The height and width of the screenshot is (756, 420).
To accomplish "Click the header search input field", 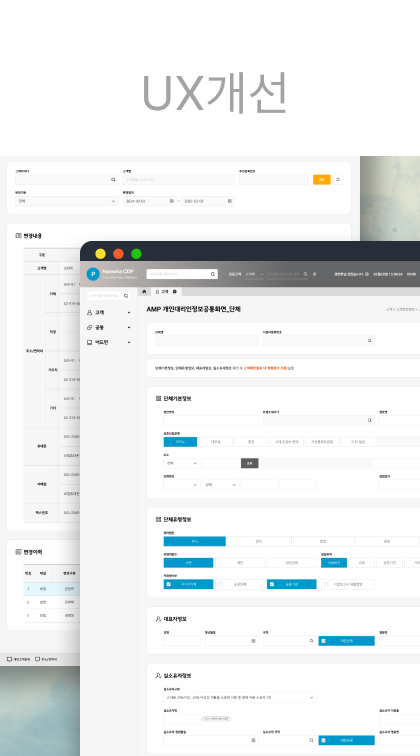I will [x=182, y=274].
